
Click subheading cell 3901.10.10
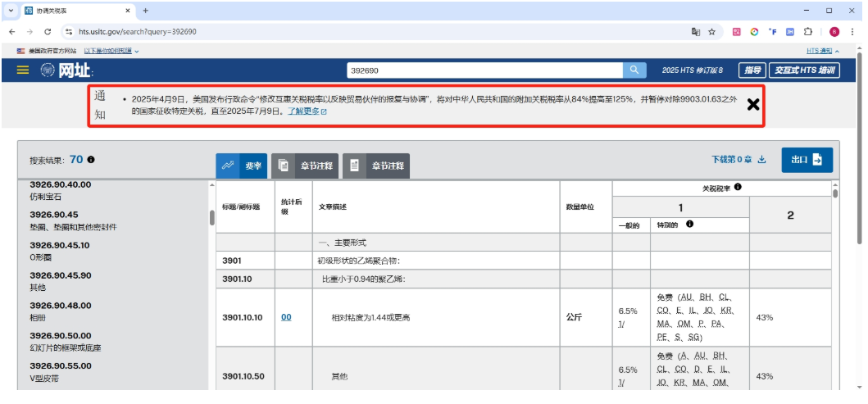245,317
